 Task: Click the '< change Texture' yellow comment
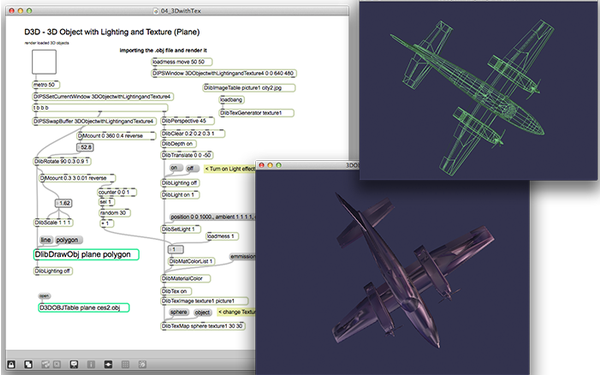coord(236,312)
